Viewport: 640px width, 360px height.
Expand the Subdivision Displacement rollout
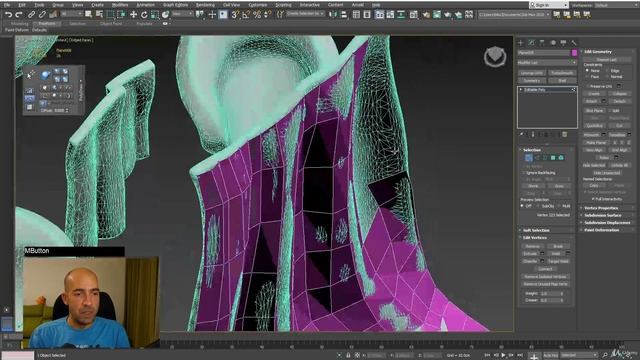pos(608,223)
